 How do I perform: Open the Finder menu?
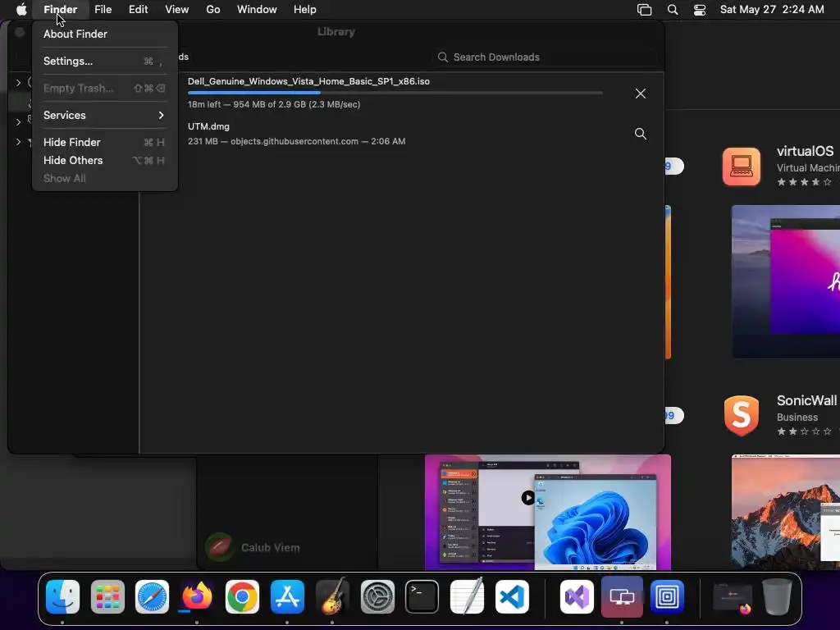click(61, 10)
